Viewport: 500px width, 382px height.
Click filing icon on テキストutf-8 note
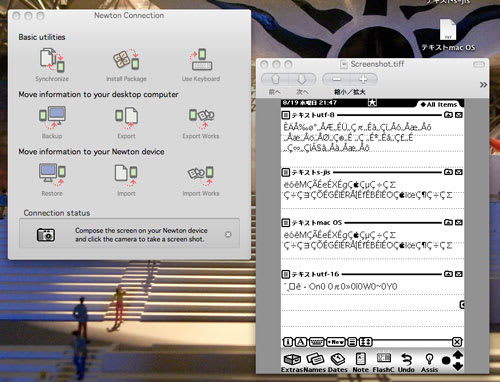[x=448, y=115]
